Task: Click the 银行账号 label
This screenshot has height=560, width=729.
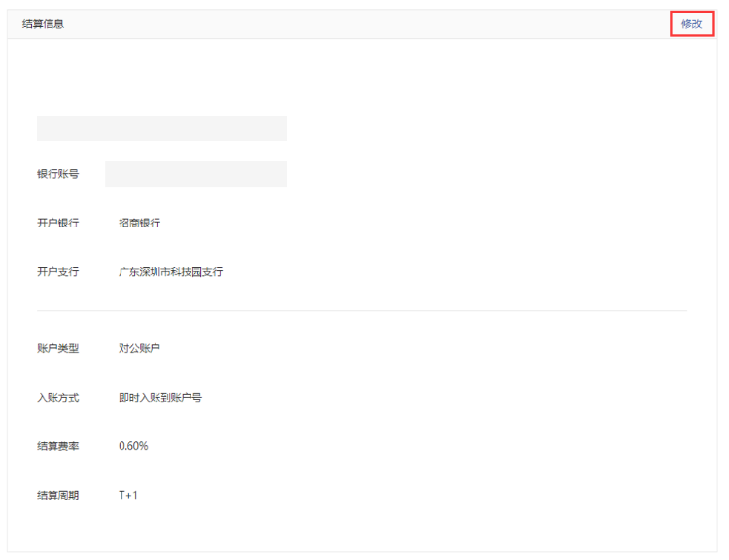Action: point(57,174)
